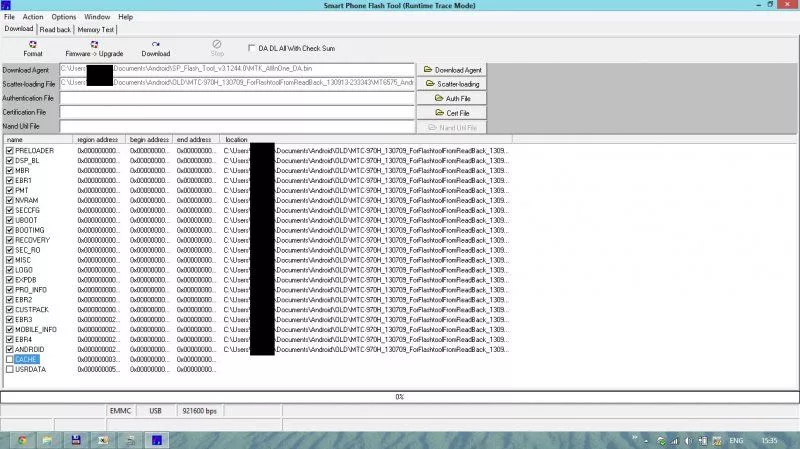Open the Chrome icon in the taskbar
This screenshot has width=800, height=449.
coord(19,439)
